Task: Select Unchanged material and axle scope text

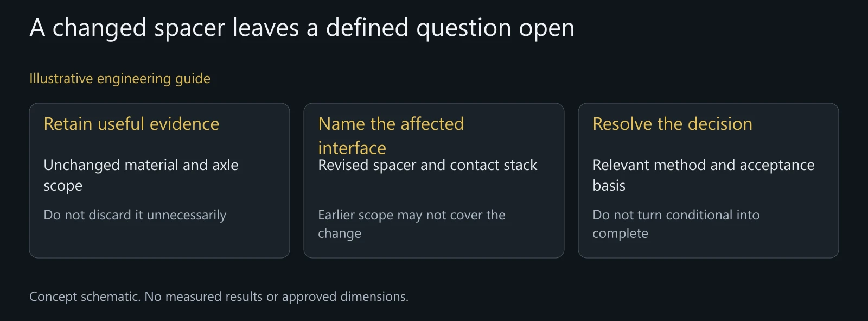Action: pos(141,175)
